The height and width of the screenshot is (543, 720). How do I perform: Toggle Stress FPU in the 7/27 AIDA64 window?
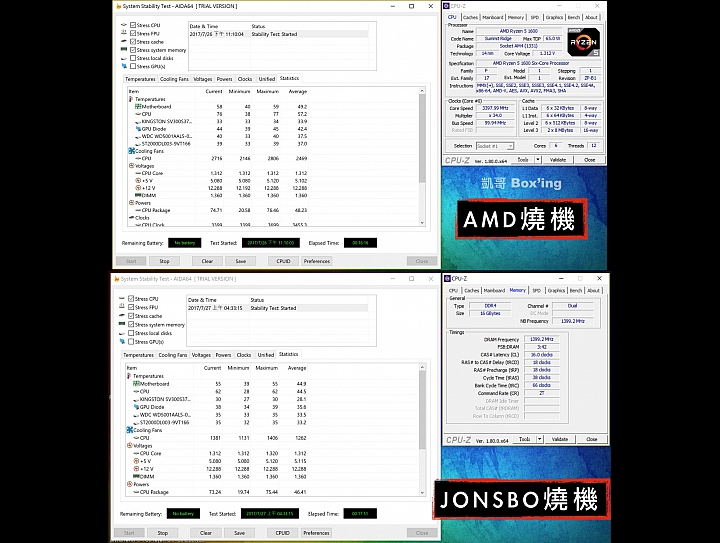[131, 307]
